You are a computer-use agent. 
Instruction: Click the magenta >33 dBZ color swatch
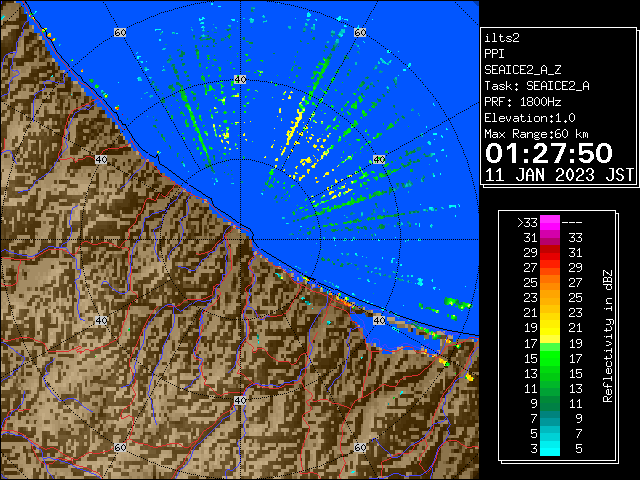pos(550,222)
